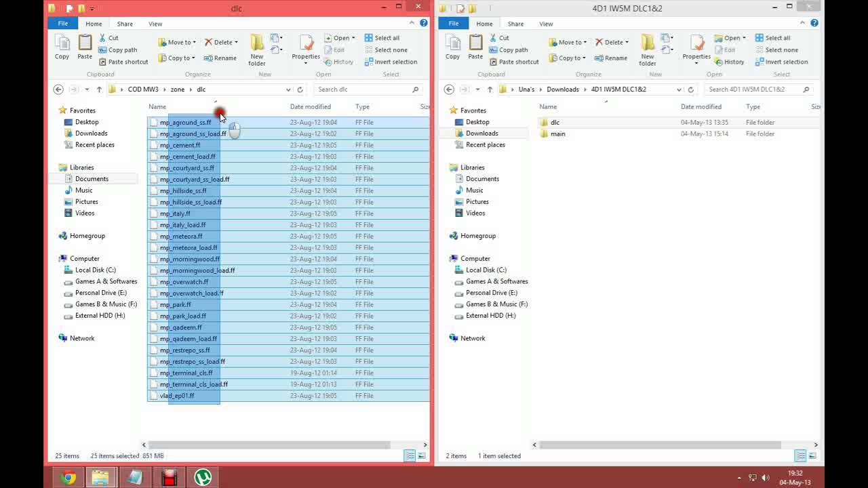Open uTorrent from the taskbar
This screenshot has width=868, height=488.
203,478
